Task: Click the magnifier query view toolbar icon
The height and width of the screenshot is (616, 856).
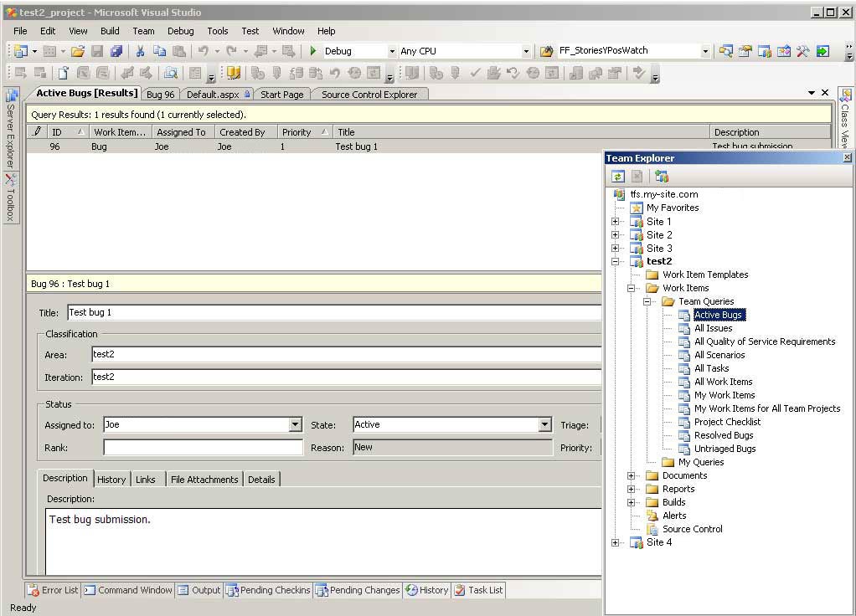Action: tap(171, 73)
